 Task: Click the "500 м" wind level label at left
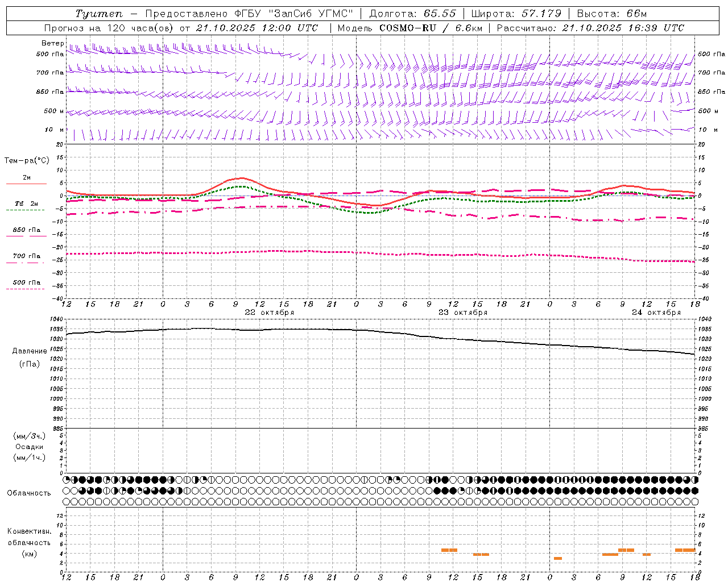54,111
